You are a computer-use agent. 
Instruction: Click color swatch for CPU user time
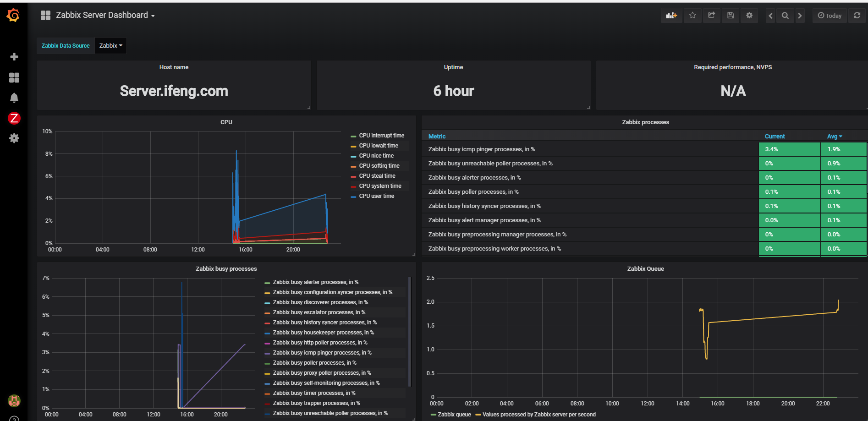[353, 197]
